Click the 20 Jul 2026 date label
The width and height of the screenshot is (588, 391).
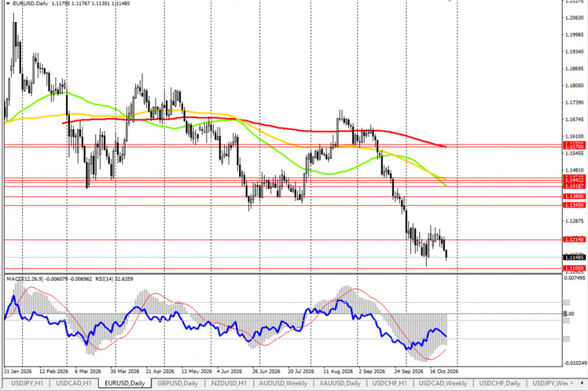(x=301, y=371)
